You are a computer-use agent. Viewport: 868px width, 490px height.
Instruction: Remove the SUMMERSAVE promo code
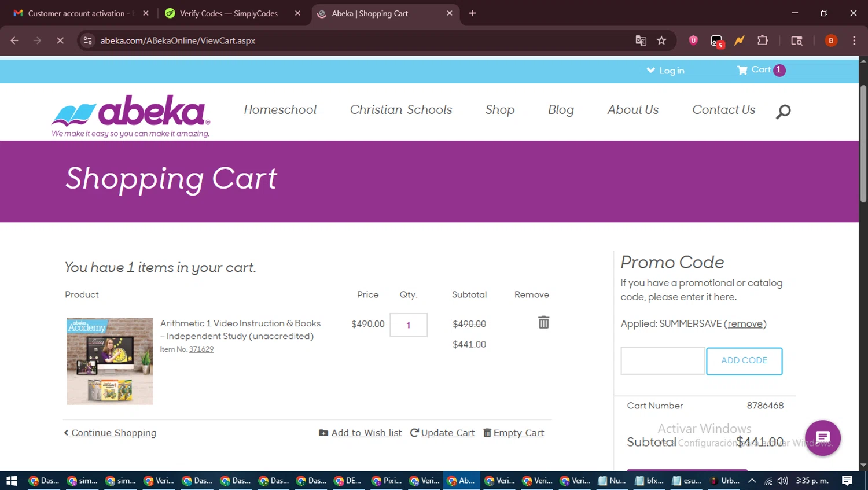[745, 324]
